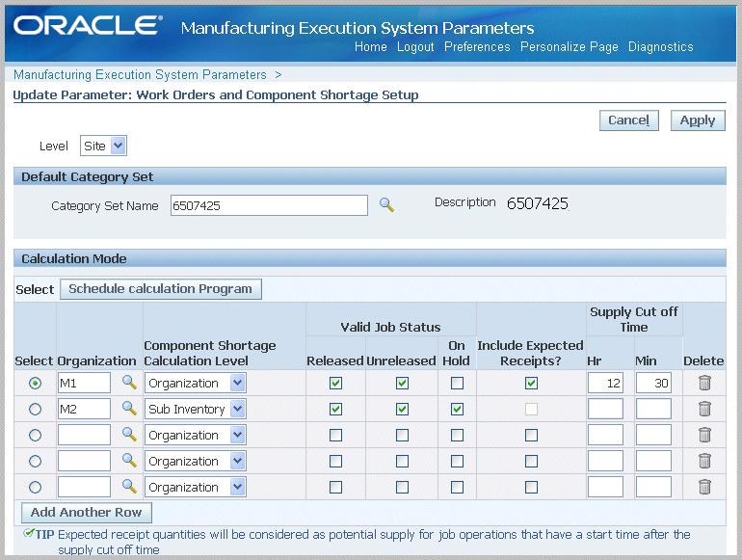Viewport: 742px width, 560px height.
Task: Open the Level Site dropdown
Action: click(x=104, y=146)
